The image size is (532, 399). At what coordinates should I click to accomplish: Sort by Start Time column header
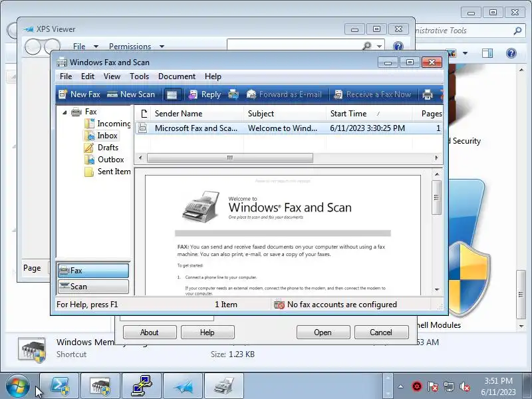(x=370, y=113)
